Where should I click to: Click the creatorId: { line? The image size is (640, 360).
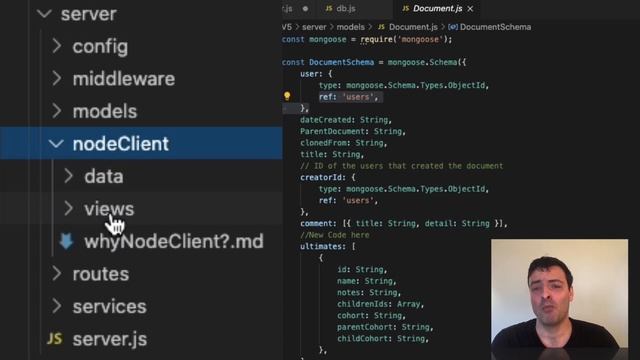(328, 178)
